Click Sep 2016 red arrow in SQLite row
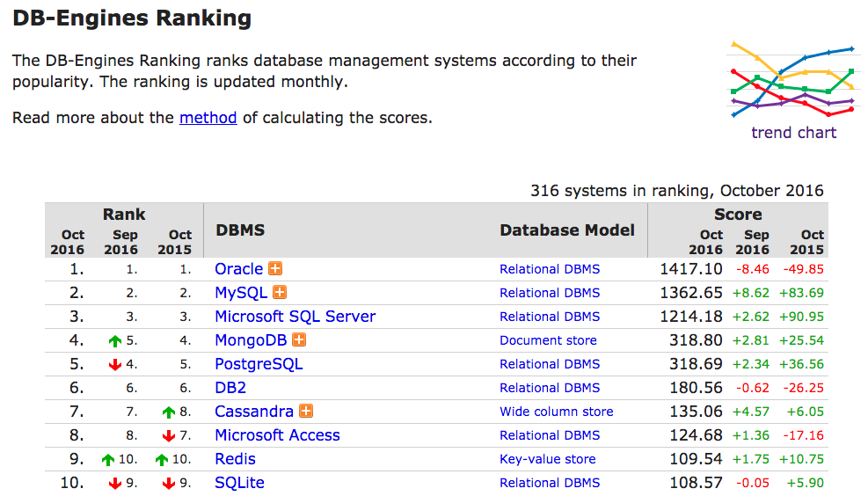This screenshot has height=496, width=868. point(114,484)
